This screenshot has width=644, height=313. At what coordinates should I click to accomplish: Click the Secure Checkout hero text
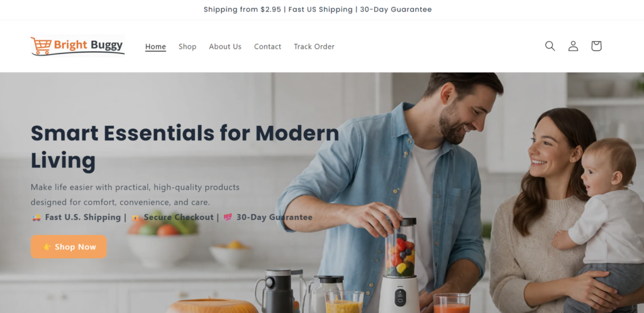click(x=179, y=217)
